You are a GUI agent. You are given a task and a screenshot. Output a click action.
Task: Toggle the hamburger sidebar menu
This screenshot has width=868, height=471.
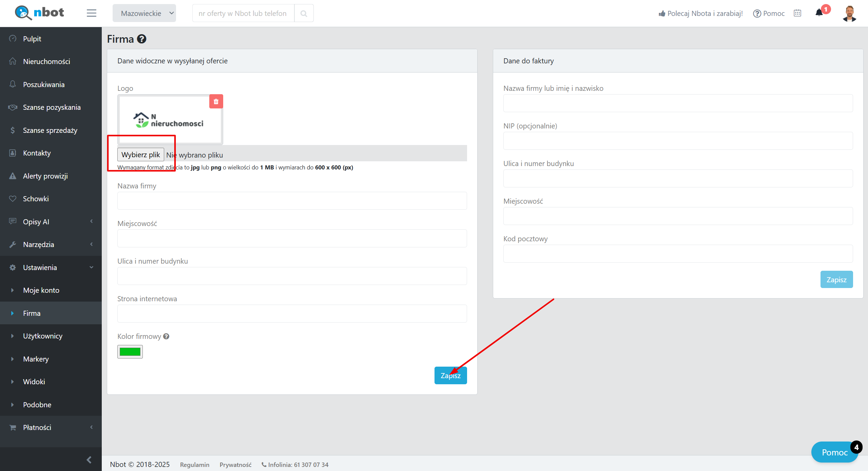91,13
